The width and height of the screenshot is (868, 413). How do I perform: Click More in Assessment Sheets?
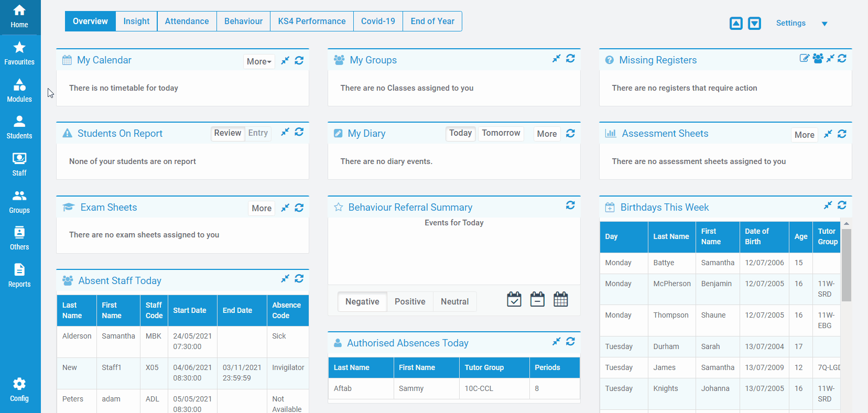point(805,135)
